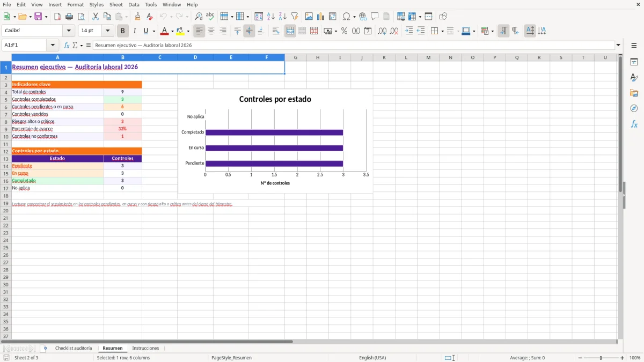Toggle the AutoFilter funnel icon
644x362 pixels.
pos(294,17)
